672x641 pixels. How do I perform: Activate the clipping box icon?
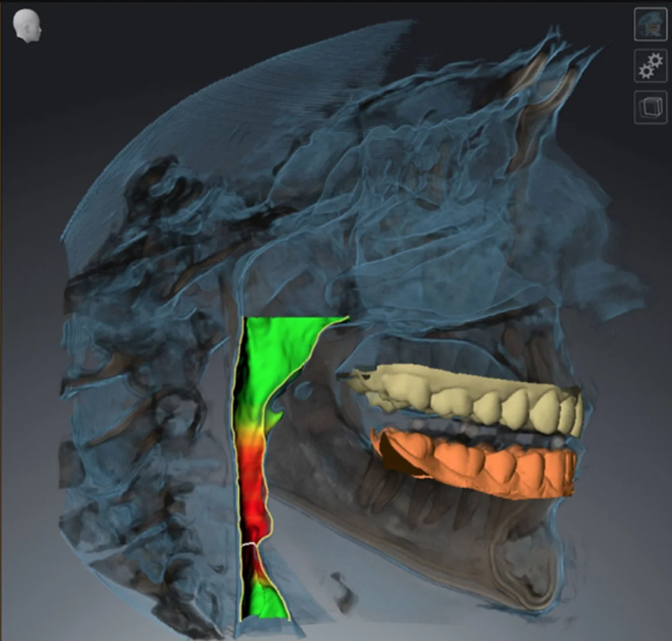point(651,106)
